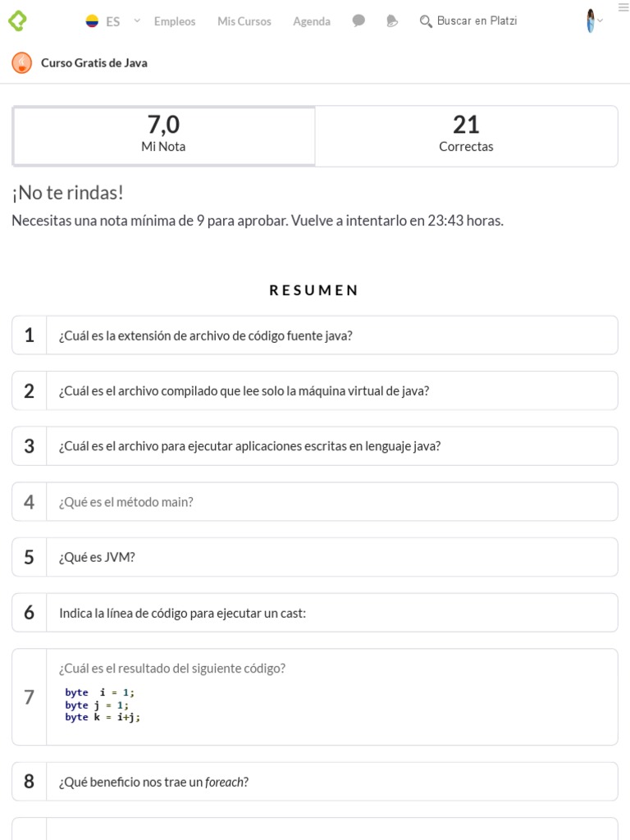Expand the ES language dropdown arrow
This screenshot has width=630, height=840.
pyautogui.click(x=137, y=21)
